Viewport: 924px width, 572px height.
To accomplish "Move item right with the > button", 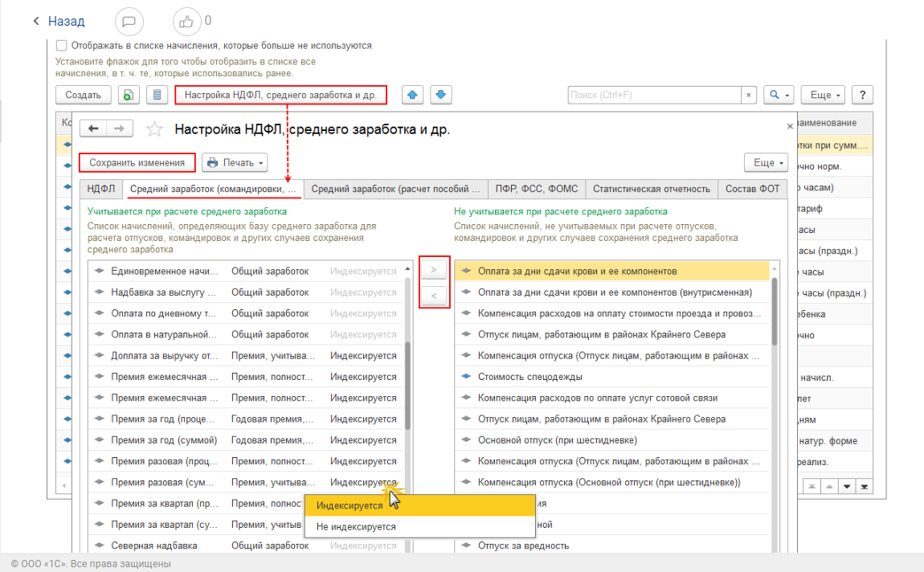I will point(434,270).
